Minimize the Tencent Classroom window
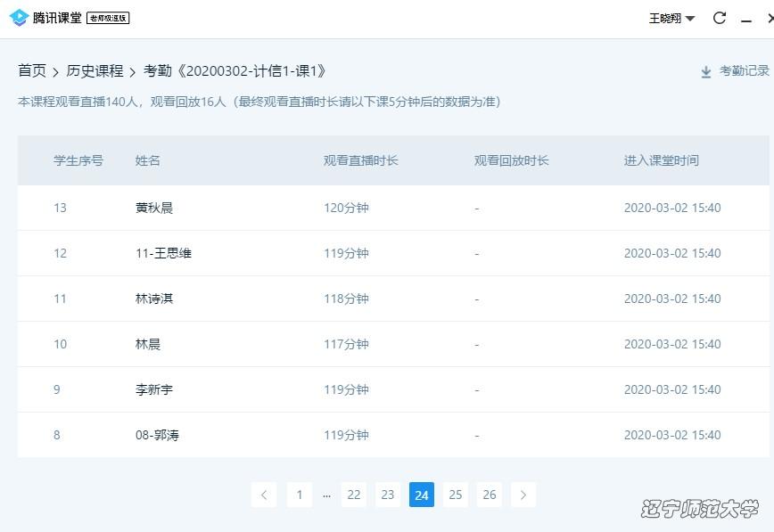774x532 pixels. [746, 19]
